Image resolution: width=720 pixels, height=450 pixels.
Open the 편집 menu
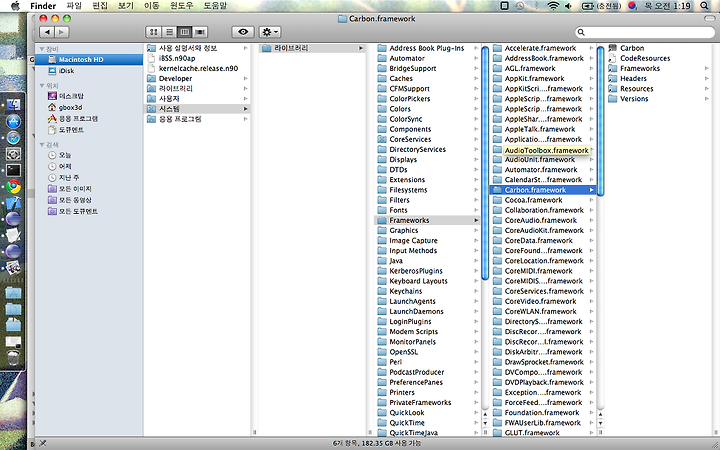click(x=100, y=6)
